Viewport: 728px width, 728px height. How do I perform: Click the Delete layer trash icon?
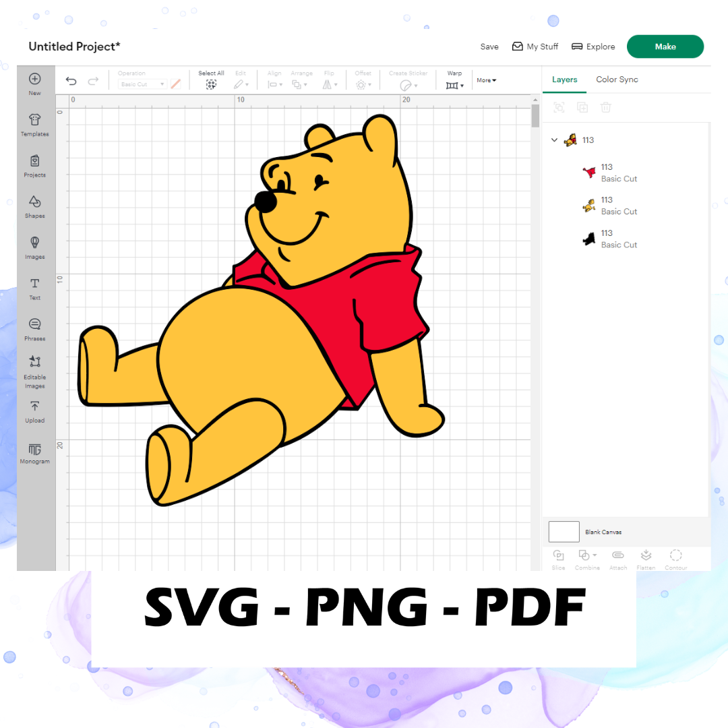pyautogui.click(x=605, y=108)
